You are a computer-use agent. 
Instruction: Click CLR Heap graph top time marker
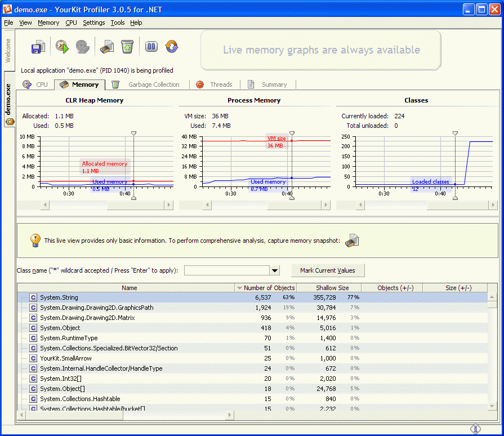(x=133, y=133)
